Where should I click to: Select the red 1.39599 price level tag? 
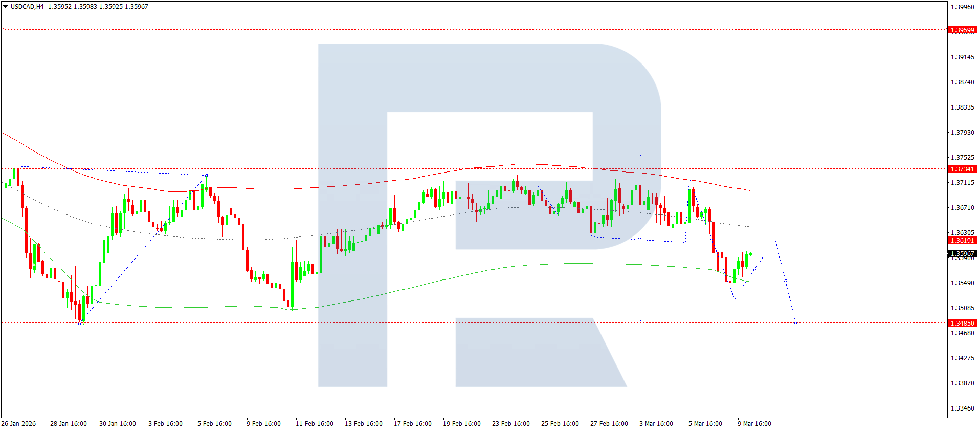(x=962, y=30)
